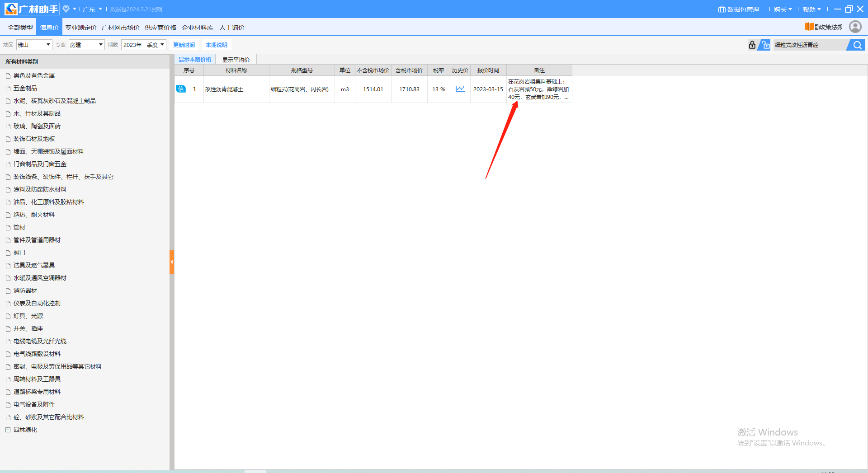This screenshot has height=473, width=868.
Task: Select 五金制品 category
Action: coord(25,88)
